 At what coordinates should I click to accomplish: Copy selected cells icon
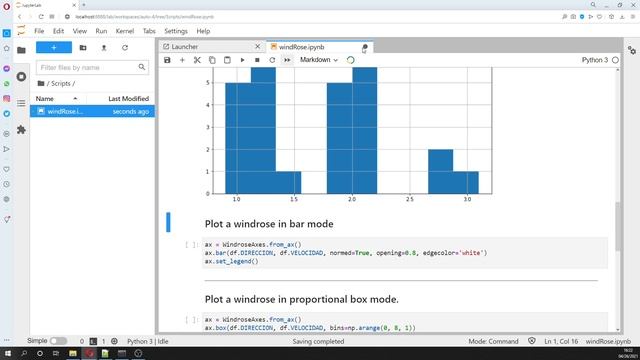212,60
